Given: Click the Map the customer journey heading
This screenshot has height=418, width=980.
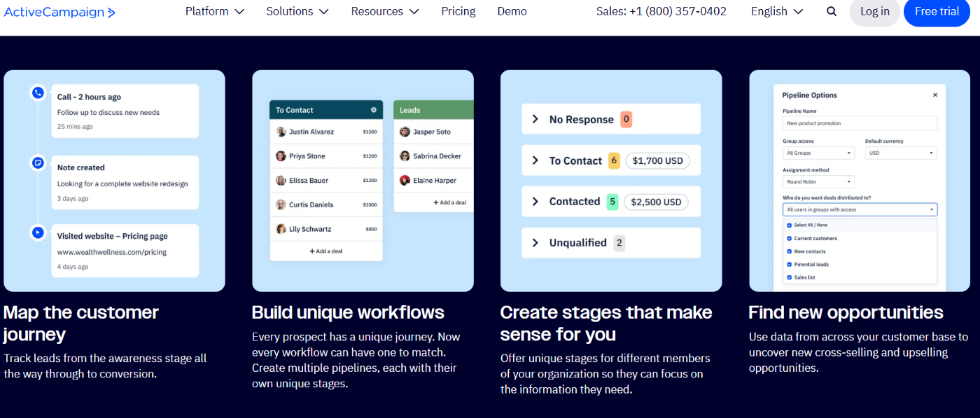Looking at the screenshot, I should (81, 323).
